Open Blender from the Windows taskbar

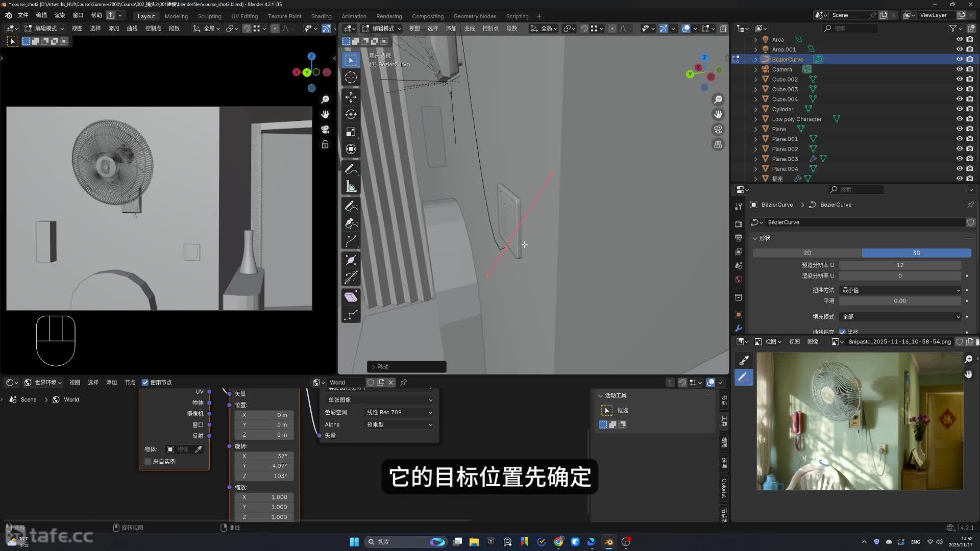click(609, 542)
